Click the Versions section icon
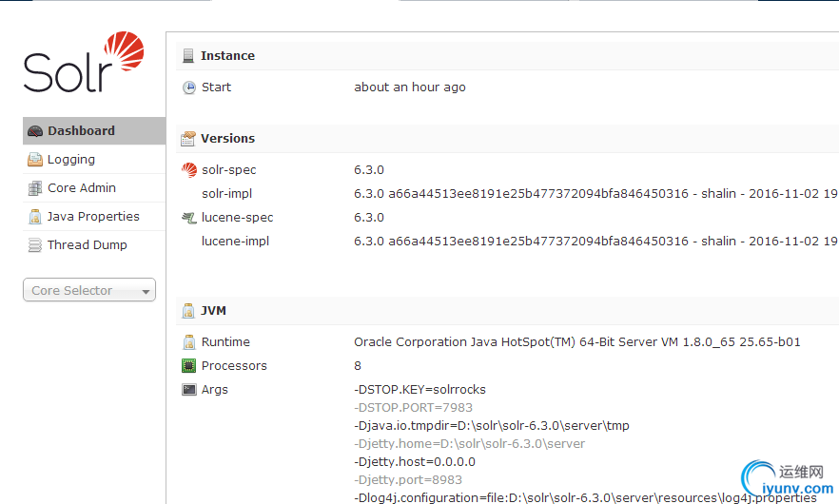839x504 pixels. 187,139
